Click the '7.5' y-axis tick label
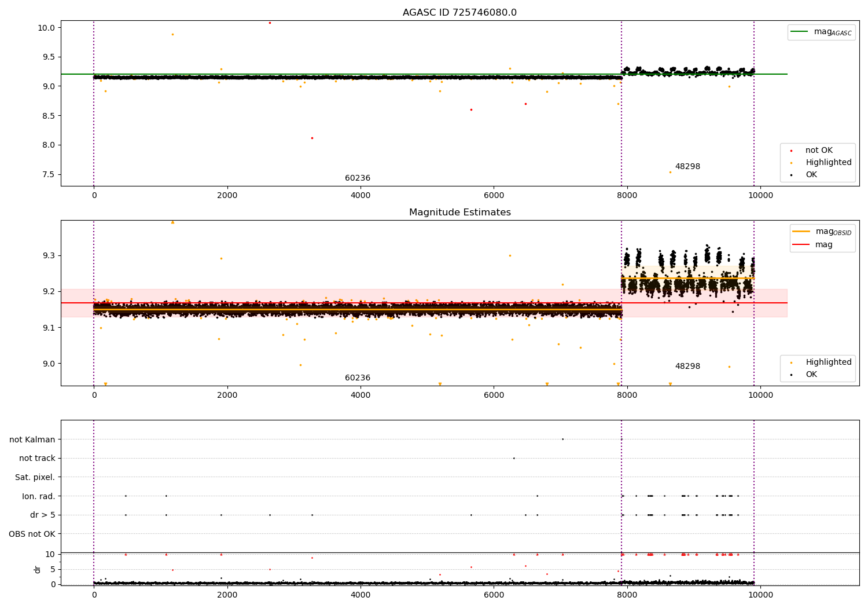This screenshot has width=868, height=608. coord(49,174)
